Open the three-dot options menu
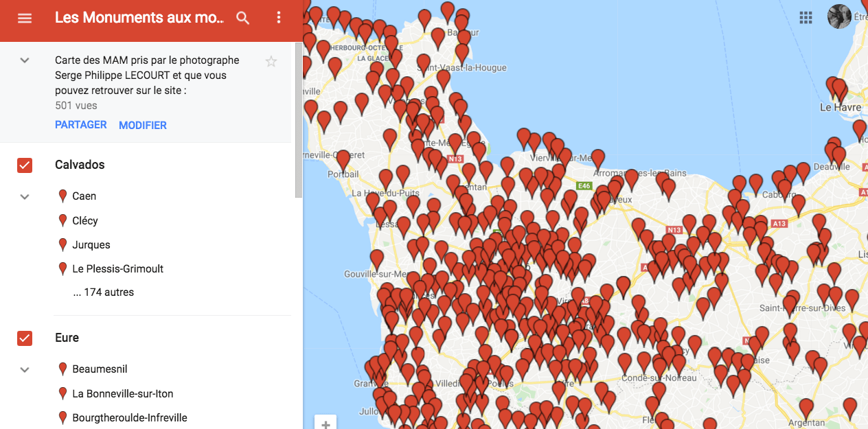 278,19
